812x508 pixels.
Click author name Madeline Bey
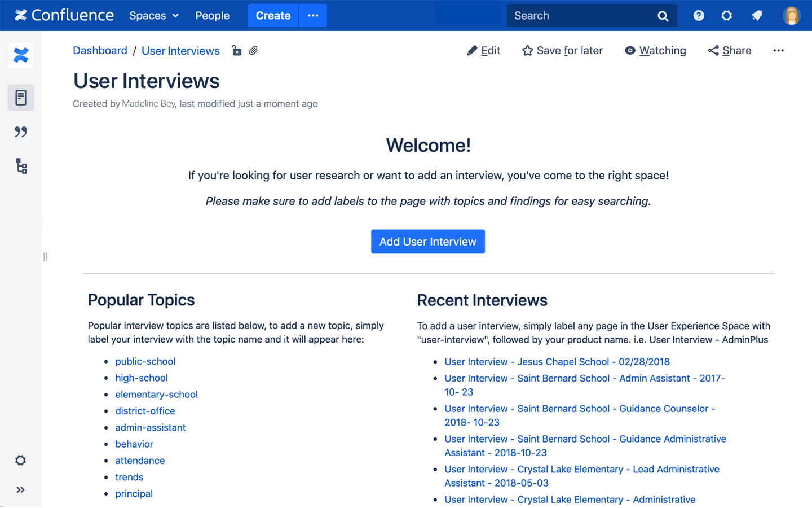coord(149,104)
